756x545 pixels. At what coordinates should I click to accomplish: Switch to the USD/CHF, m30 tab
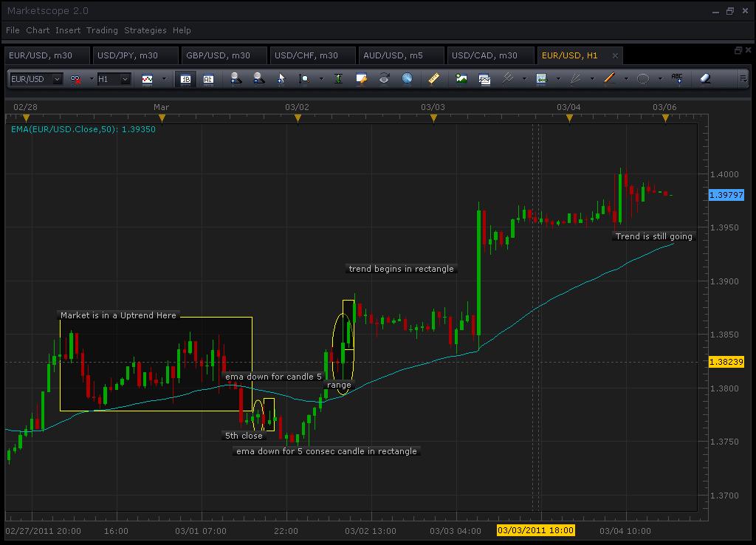point(313,55)
